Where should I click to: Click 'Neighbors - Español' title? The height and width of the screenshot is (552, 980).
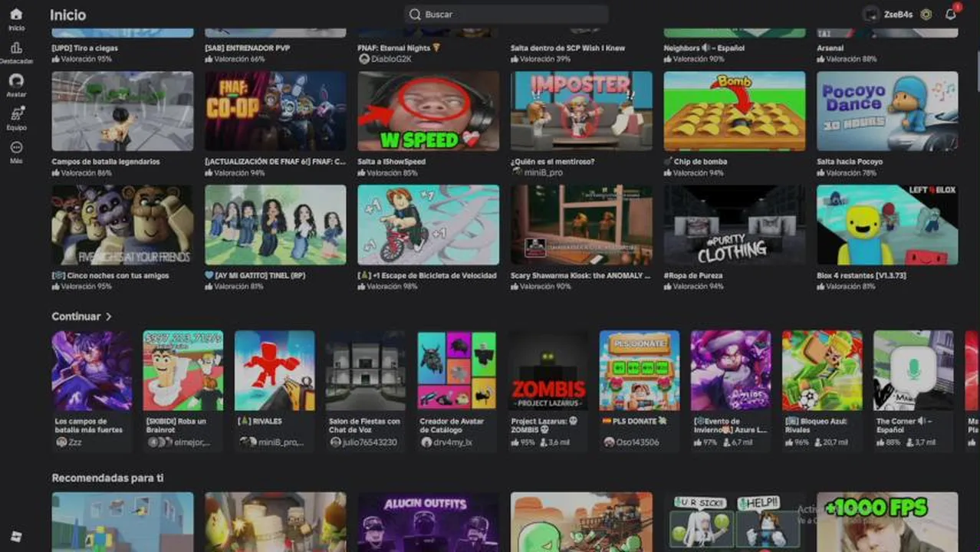704,48
